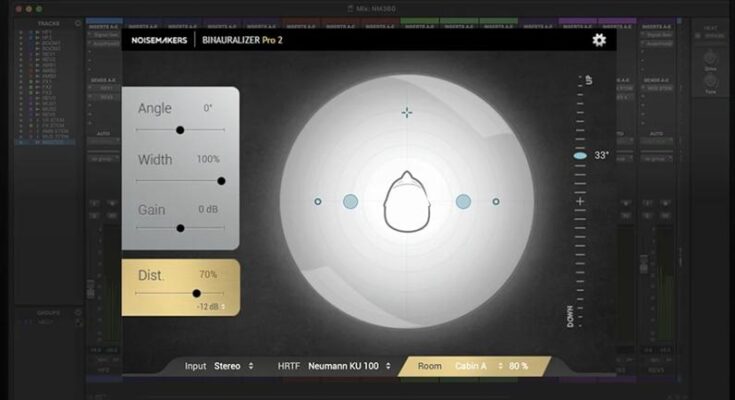Click the Noisemakers logo
The height and width of the screenshot is (400, 735).
point(158,41)
